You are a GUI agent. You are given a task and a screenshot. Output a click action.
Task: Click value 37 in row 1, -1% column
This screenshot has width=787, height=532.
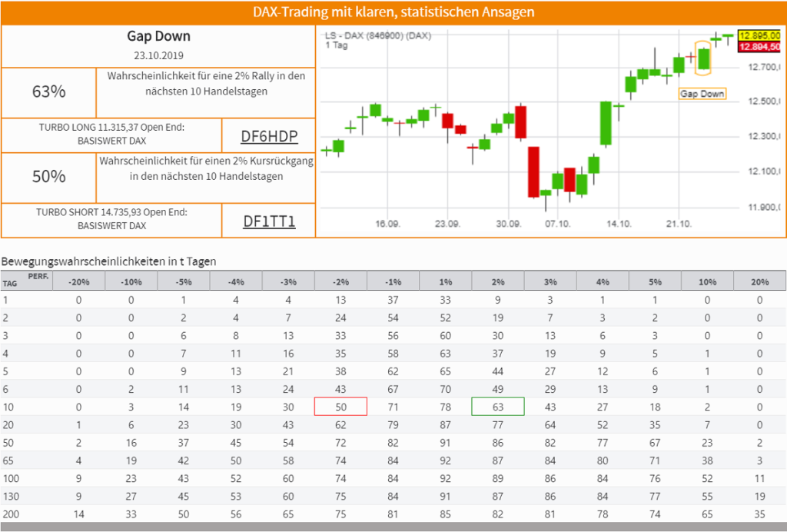[x=393, y=300]
